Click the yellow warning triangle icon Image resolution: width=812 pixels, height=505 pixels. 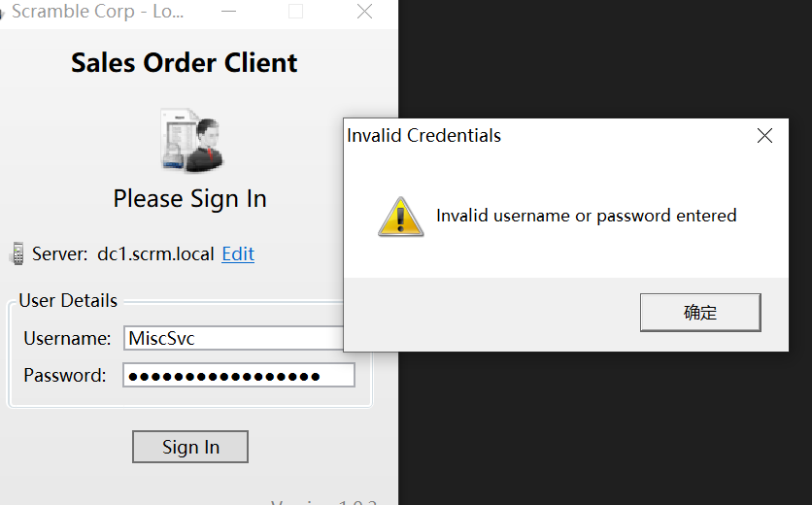pyautogui.click(x=400, y=217)
